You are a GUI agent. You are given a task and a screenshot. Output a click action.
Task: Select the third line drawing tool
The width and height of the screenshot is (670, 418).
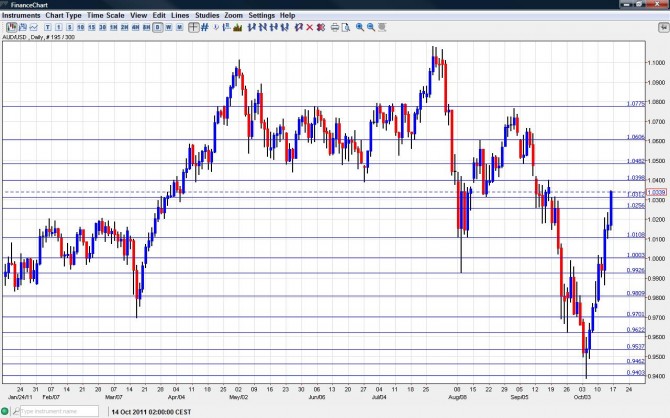274,27
